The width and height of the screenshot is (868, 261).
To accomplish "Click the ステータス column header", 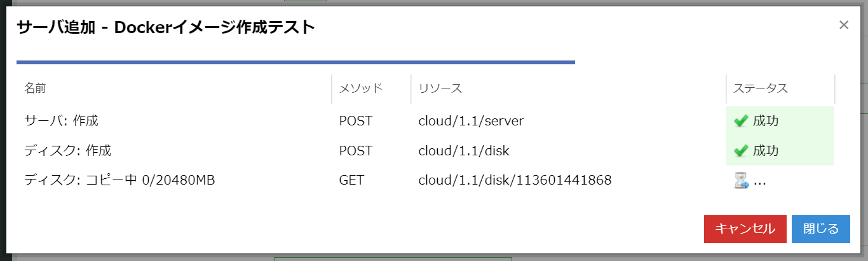I will point(761,88).
